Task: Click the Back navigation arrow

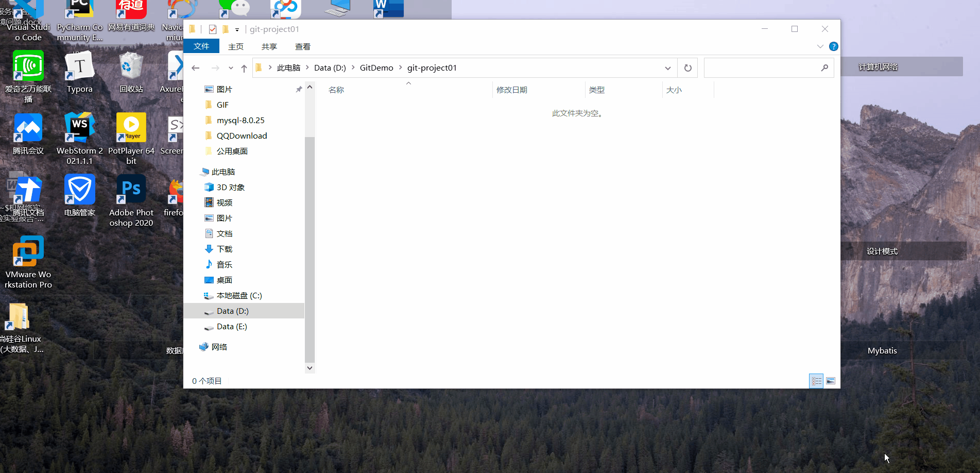Action: pos(196,68)
